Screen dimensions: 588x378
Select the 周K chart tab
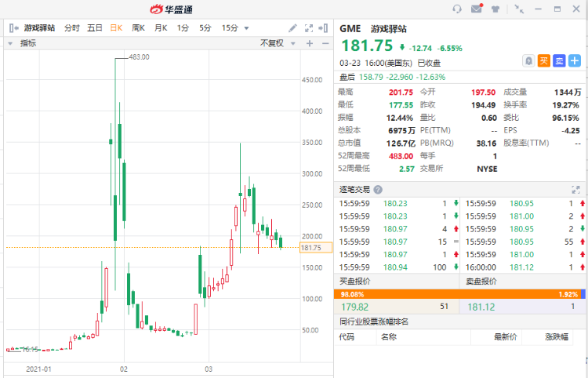coord(138,28)
